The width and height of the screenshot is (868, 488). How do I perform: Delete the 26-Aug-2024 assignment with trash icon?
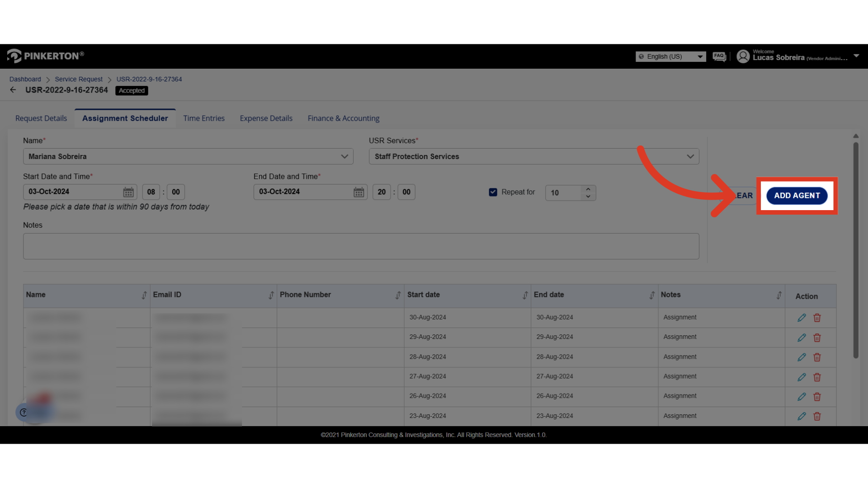point(817,397)
